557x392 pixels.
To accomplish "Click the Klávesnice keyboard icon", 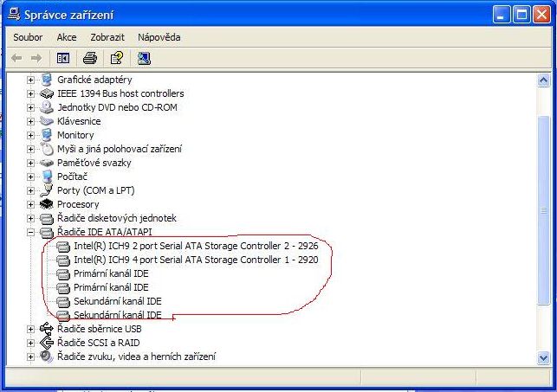I will [x=47, y=121].
